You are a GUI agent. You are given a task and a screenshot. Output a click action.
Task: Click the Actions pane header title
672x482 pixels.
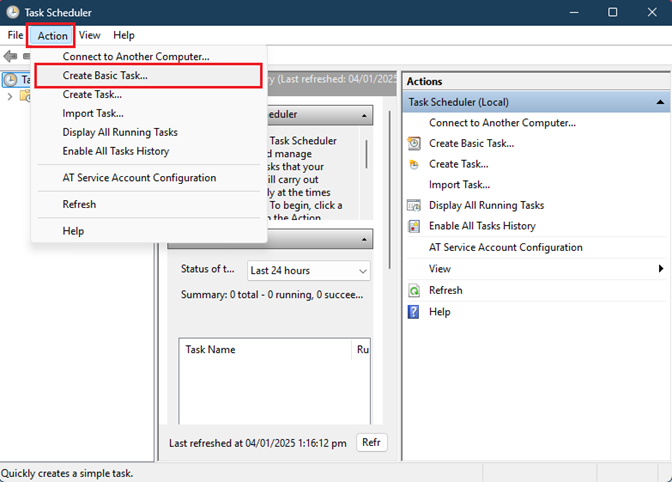click(x=424, y=81)
